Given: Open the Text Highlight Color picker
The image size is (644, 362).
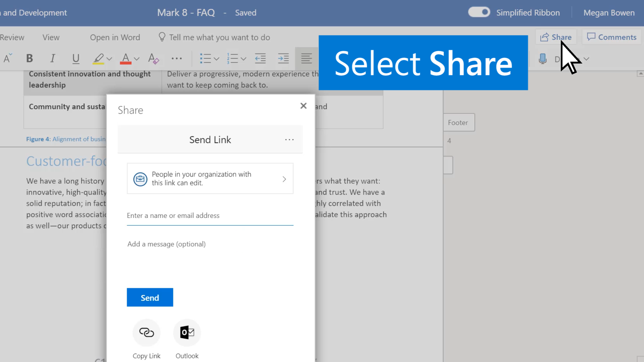Looking at the screenshot, I should pyautogui.click(x=109, y=58).
